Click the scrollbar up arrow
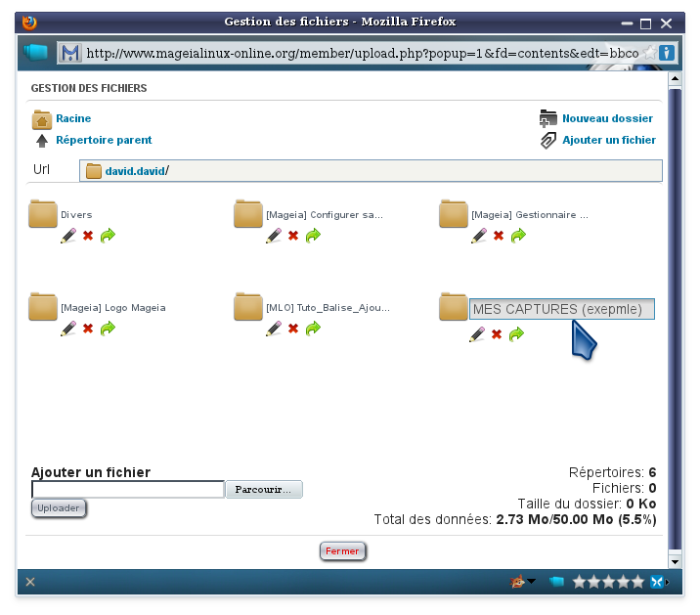The image size is (700, 615). click(x=675, y=79)
